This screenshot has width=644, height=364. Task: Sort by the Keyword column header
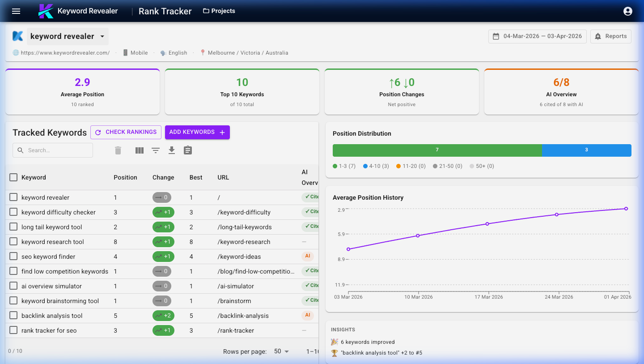34,177
